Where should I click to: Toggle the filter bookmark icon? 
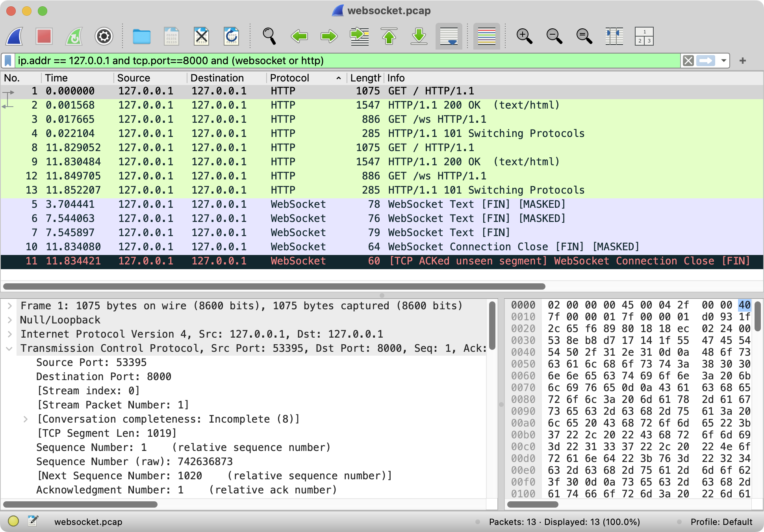[8, 61]
